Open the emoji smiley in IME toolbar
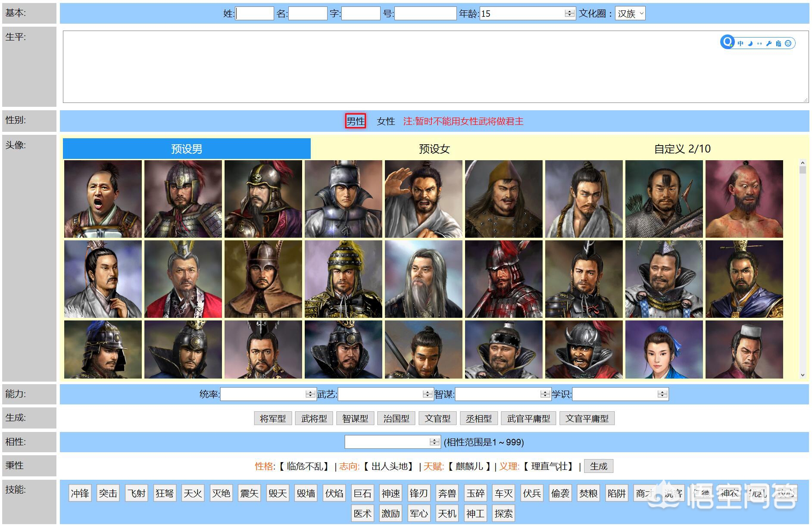 (788, 43)
